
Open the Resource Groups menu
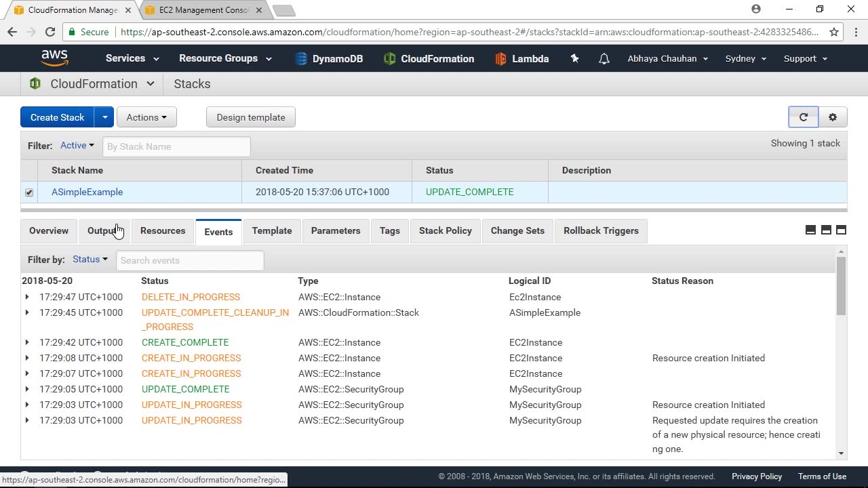click(x=225, y=58)
